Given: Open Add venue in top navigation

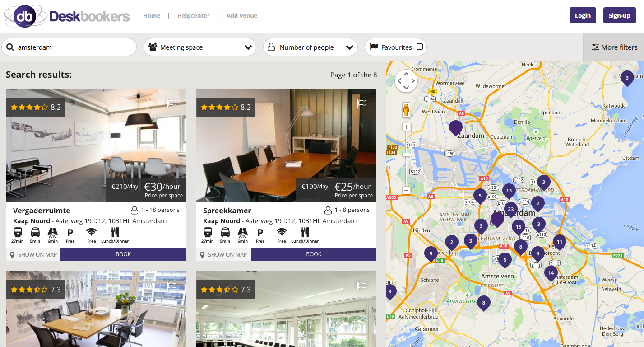Looking at the screenshot, I should pos(242,15).
